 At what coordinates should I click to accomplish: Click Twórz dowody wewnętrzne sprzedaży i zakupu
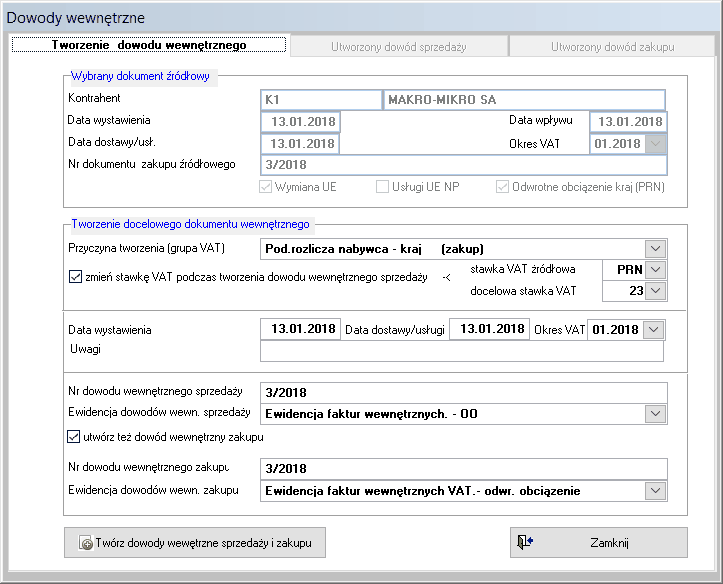point(195,543)
